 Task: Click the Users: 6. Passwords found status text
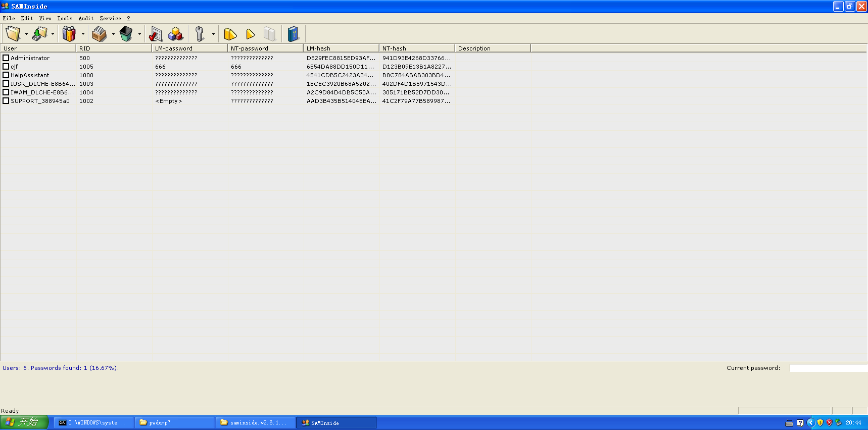(61, 368)
